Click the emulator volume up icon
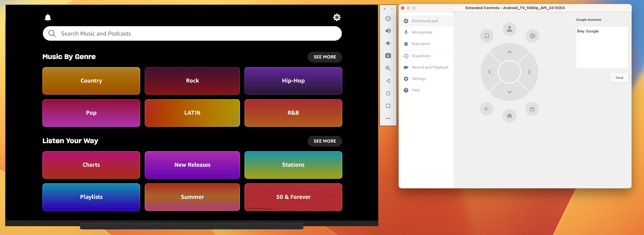644x235 pixels. click(x=388, y=31)
